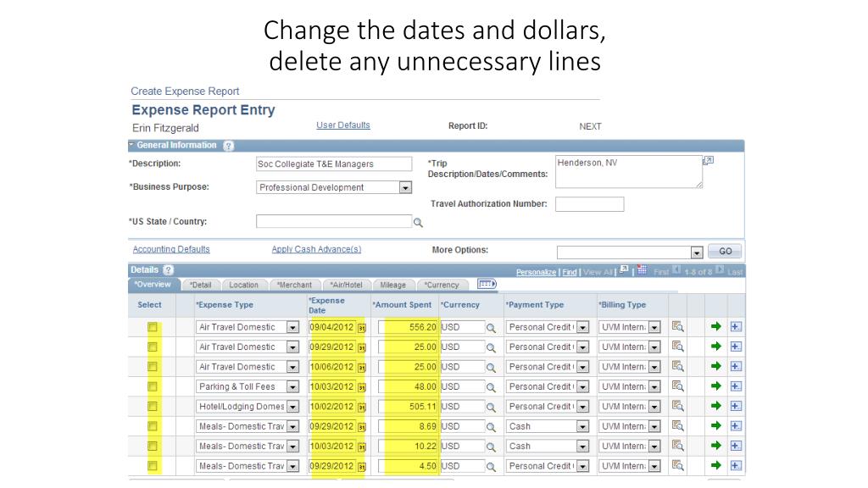Click the green arrow on the Hotel/Lodging row

pos(715,406)
